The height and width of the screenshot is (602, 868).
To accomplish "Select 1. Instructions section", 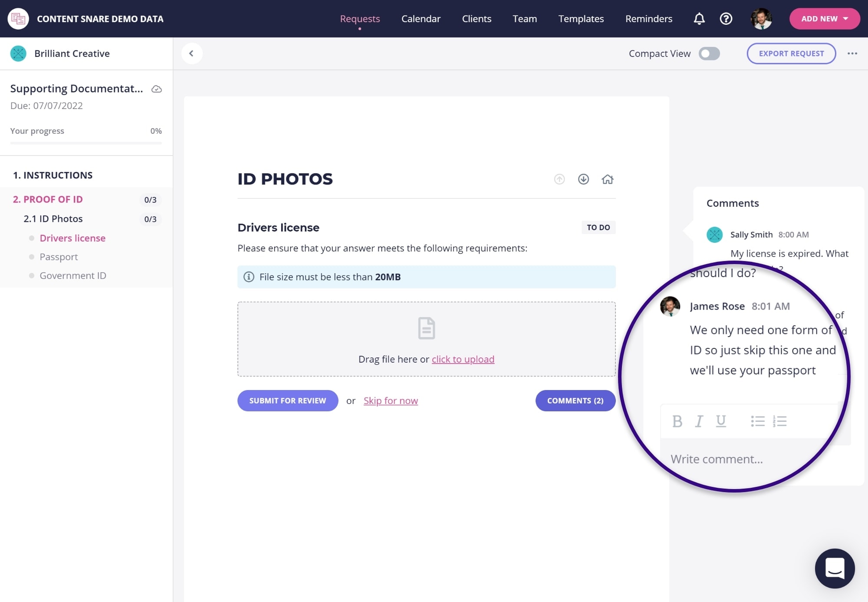I will click(53, 175).
